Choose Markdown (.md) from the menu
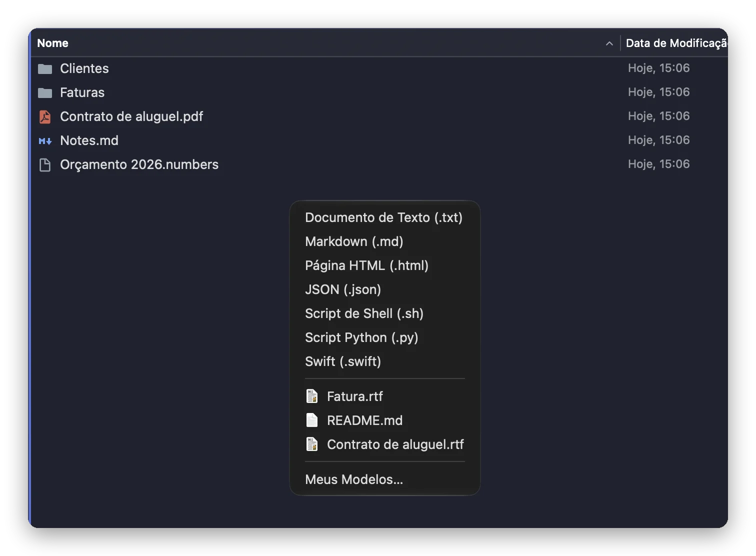Screen dimensions: 756x556 pyautogui.click(x=384, y=241)
